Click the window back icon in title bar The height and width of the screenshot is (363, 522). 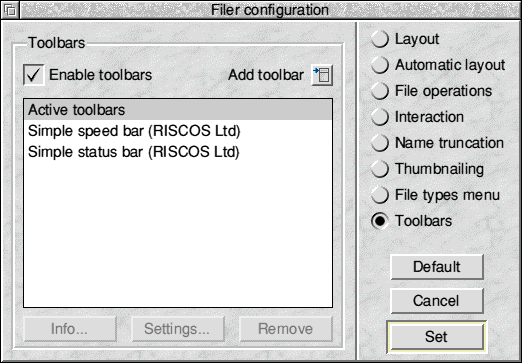click(x=10, y=10)
